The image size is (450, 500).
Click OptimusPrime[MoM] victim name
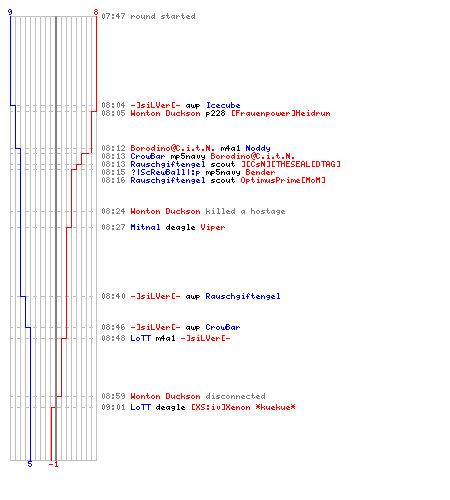tap(283, 180)
